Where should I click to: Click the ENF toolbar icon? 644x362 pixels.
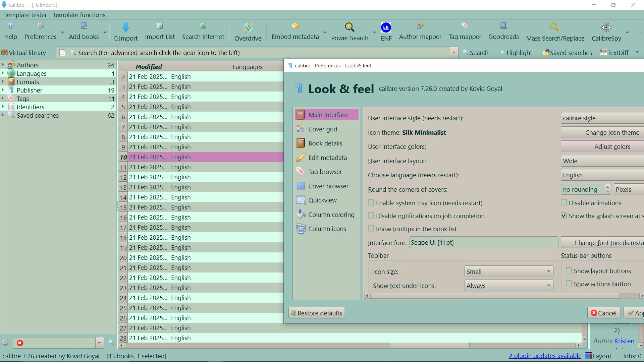pyautogui.click(x=386, y=32)
